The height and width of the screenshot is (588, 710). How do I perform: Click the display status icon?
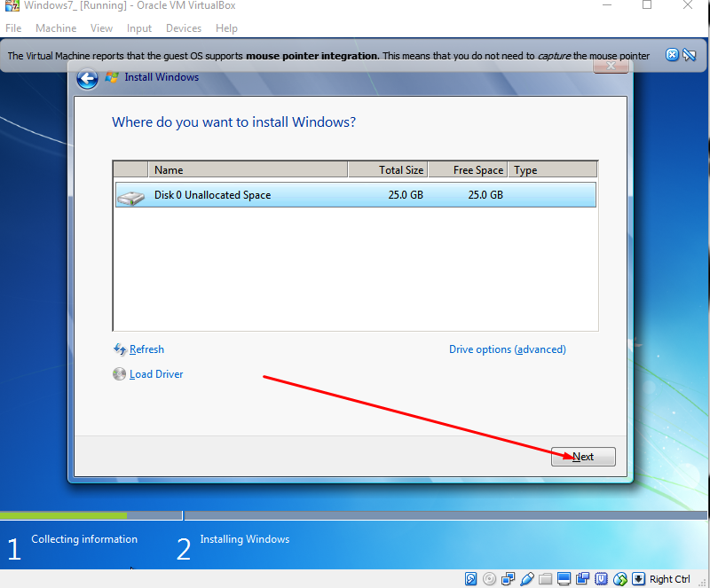coord(564,578)
